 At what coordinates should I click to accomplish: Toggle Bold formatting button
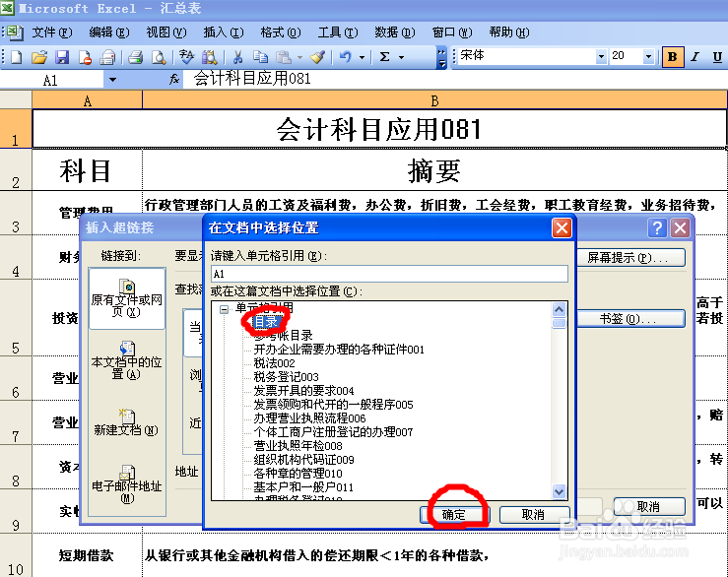pos(672,57)
